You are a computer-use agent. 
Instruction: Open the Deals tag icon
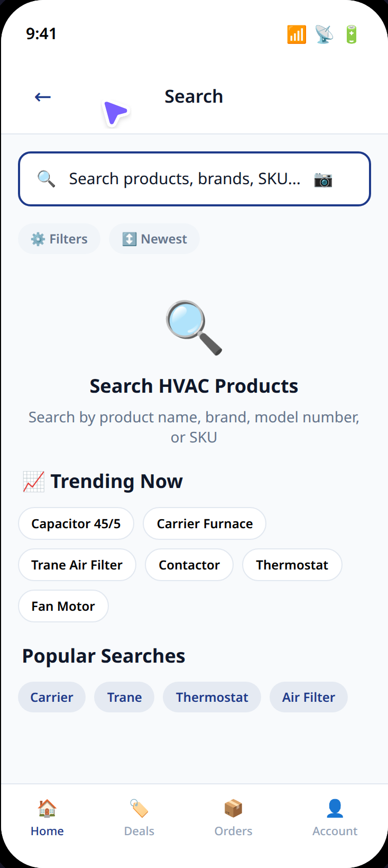(x=138, y=808)
